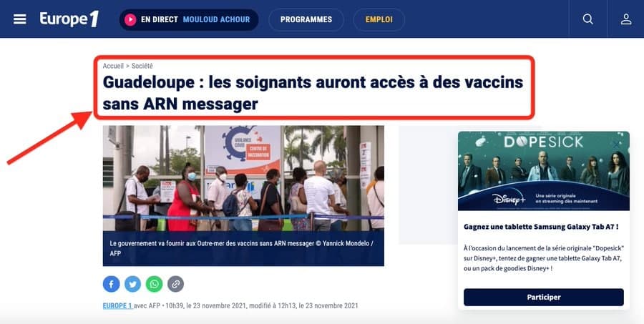This screenshot has width=644, height=324.
Task: Play the live stream button
Action: pyautogui.click(x=130, y=20)
